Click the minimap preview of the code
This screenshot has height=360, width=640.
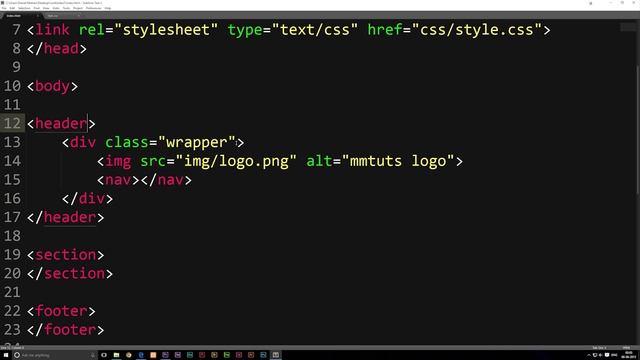(627, 27)
